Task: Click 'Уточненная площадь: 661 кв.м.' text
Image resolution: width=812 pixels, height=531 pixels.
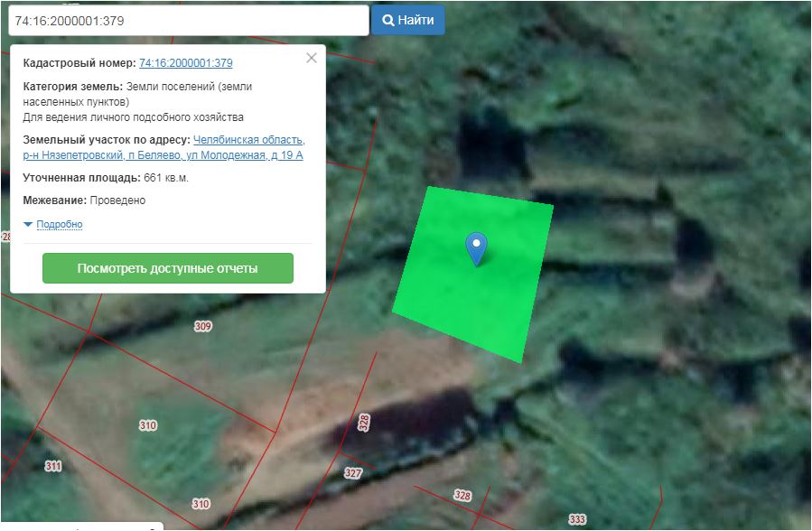Action: pyautogui.click(x=106, y=178)
